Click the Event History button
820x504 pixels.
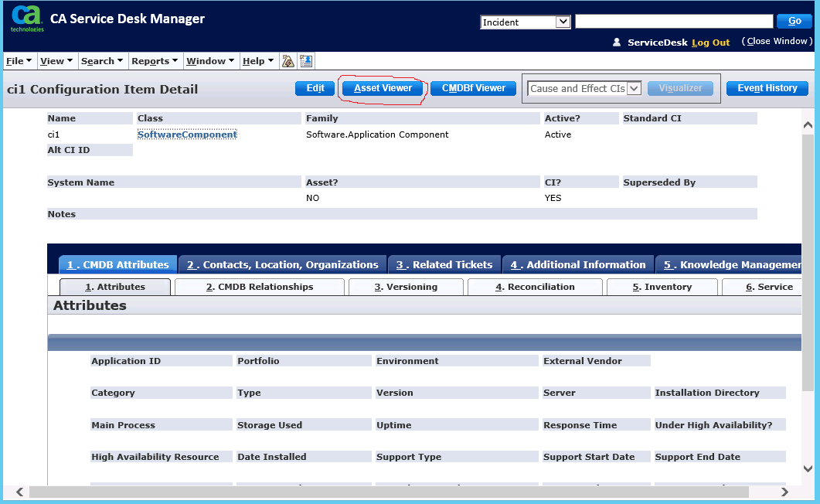pyautogui.click(x=767, y=88)
